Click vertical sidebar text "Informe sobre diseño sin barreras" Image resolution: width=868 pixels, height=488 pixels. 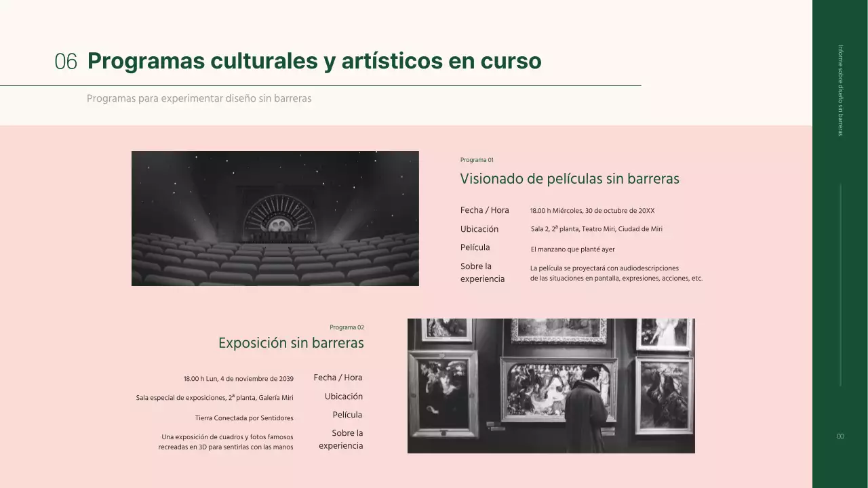pyautogui.click(x=840, y=90)
